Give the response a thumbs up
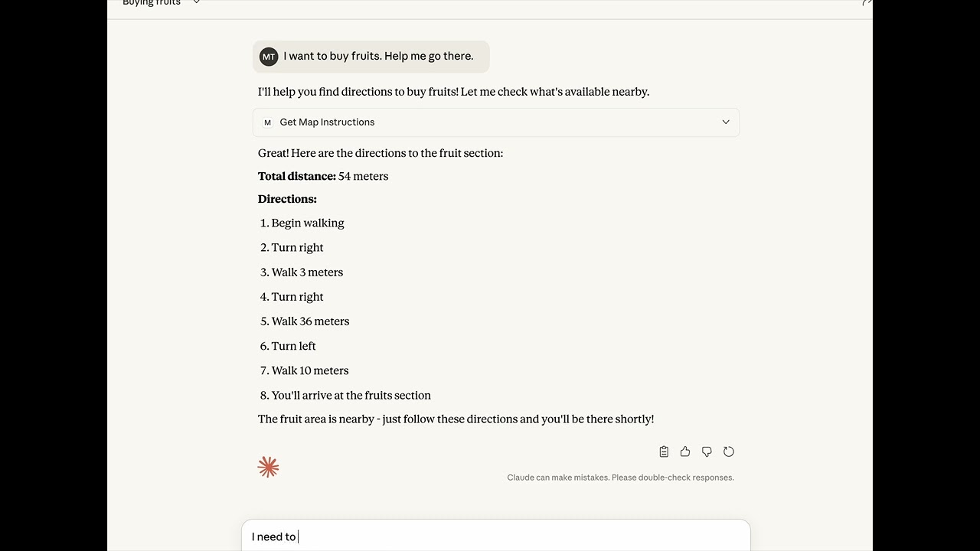980x551 pixels. click(685, 452)
